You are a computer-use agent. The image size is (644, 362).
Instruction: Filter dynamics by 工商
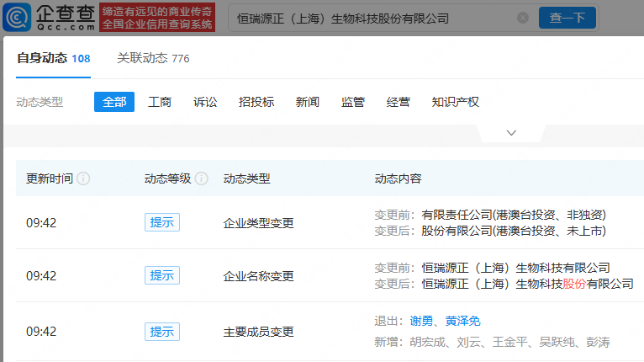pos(160,102)
